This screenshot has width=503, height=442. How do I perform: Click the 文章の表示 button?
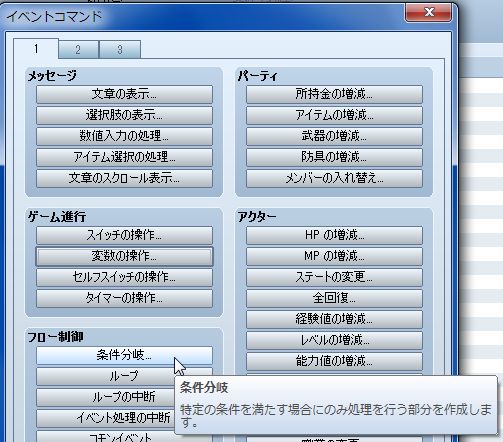[x=124, y=94]
